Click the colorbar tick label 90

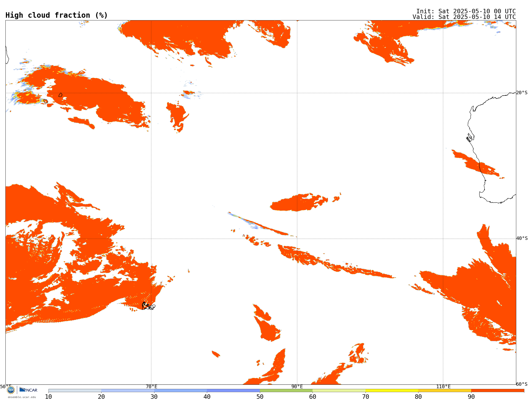(471, 397)
